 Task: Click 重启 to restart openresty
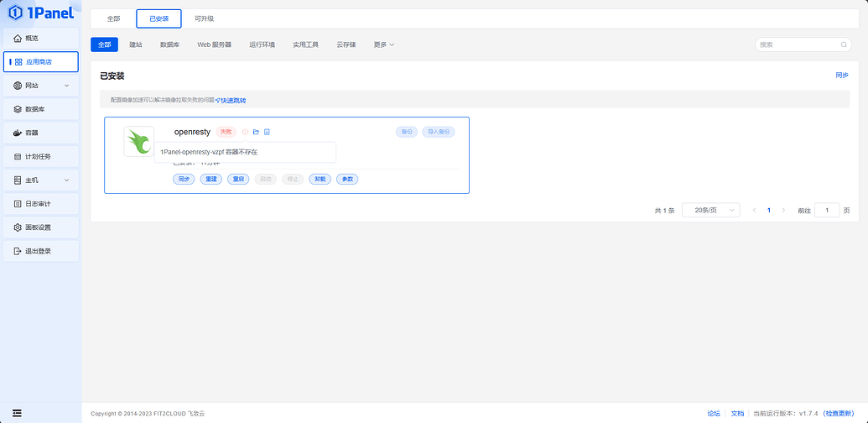238,180
